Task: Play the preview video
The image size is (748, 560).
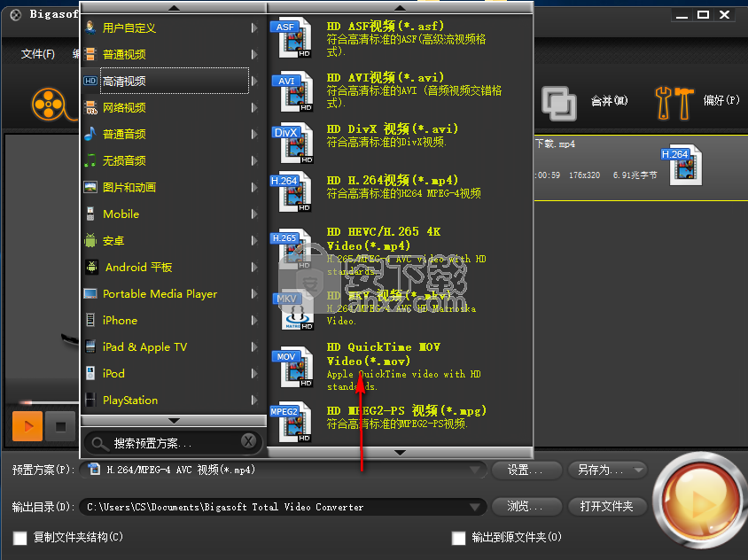Action: point(27,425)
